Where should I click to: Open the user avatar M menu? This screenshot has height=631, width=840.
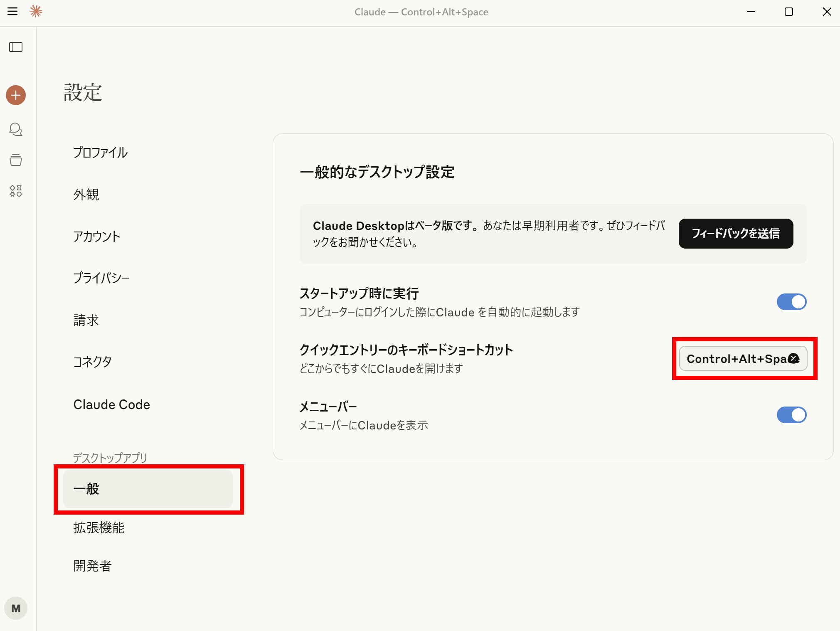16,608
